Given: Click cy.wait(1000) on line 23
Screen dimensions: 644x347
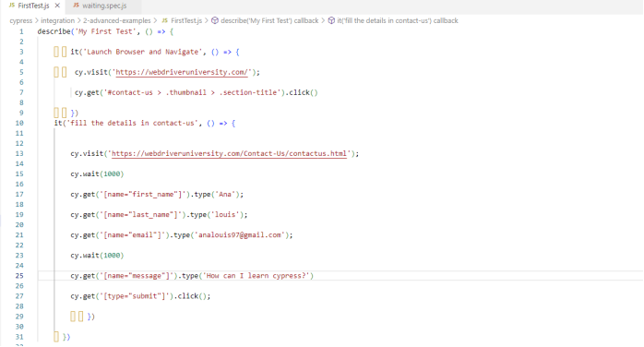Looking at the screenshot, I should coord(97,256).
